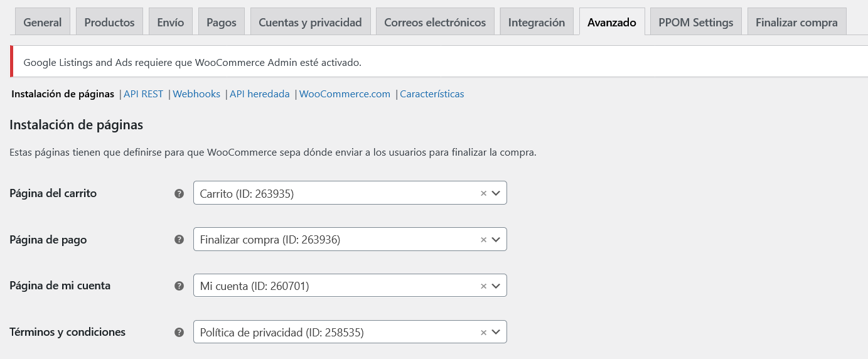Go to the PPOM Settings tab
This screenshot has height=359, width=868.
click(696, 22)
